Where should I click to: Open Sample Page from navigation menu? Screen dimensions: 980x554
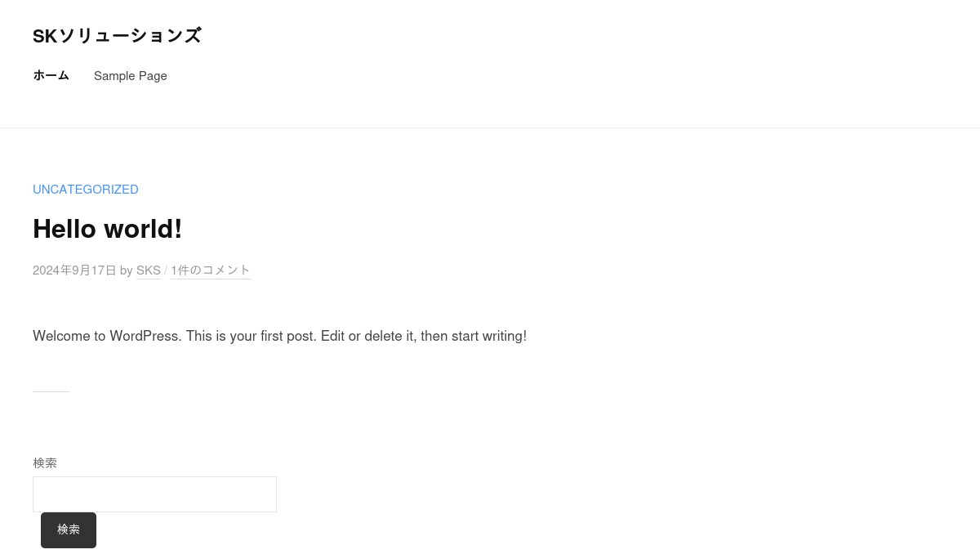131,76
